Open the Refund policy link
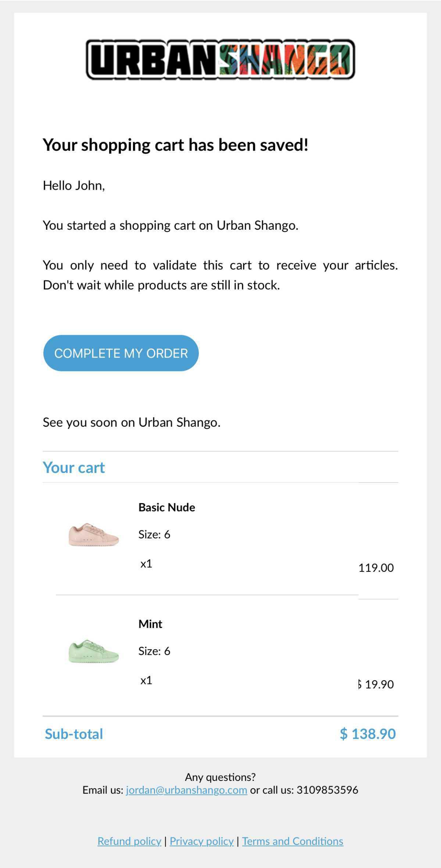441x868 pixels. (129, 841)
